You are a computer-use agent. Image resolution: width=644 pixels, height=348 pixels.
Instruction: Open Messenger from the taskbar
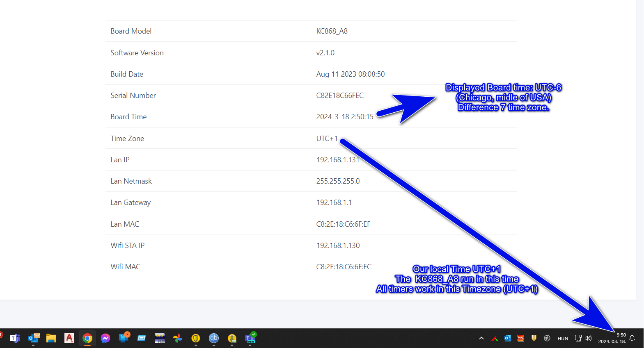click(105, 338)
